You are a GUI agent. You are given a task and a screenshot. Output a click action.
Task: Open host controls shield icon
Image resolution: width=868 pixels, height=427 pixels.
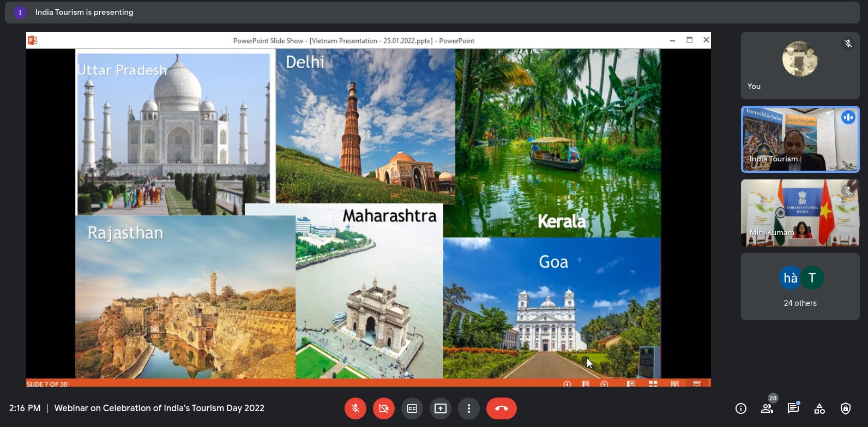point(845,408)
